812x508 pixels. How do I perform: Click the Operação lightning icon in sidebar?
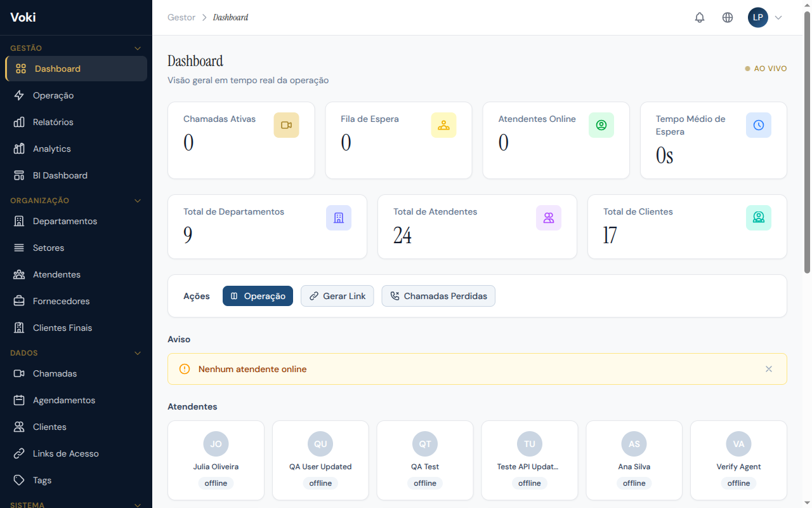pos(19,95)
